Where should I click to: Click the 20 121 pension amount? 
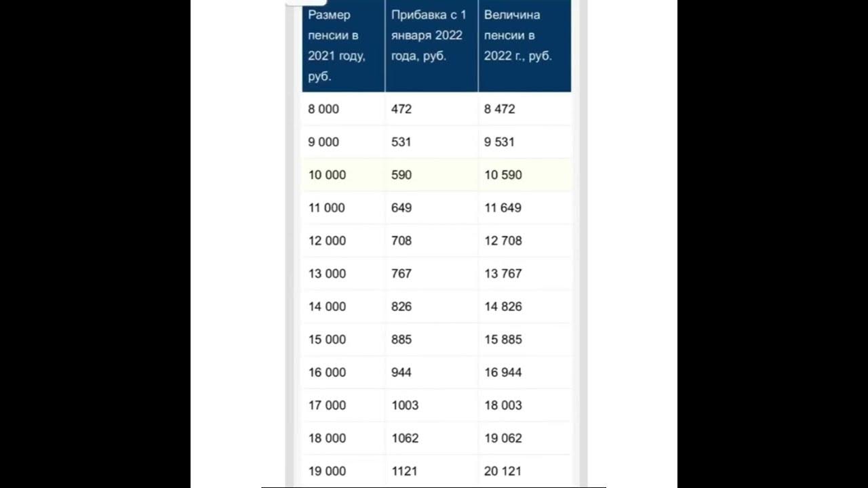[x=503, y=471]
